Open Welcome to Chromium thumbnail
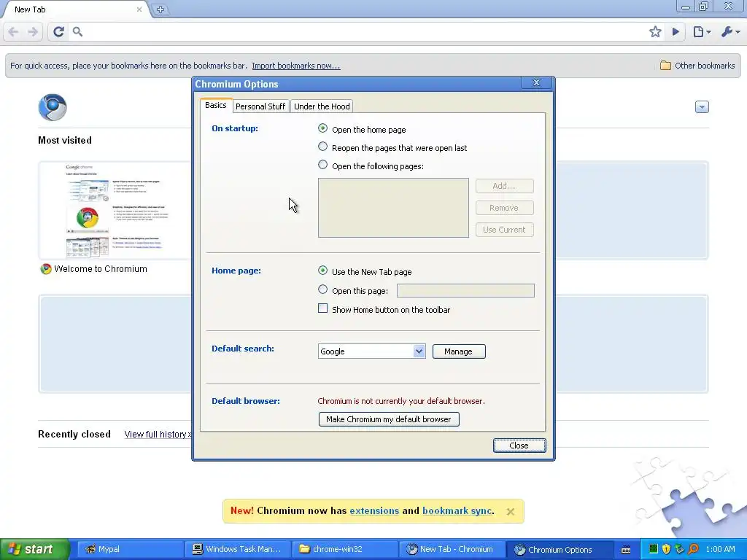747x560 pixels. pyautogui.click(x=115, y=211)
